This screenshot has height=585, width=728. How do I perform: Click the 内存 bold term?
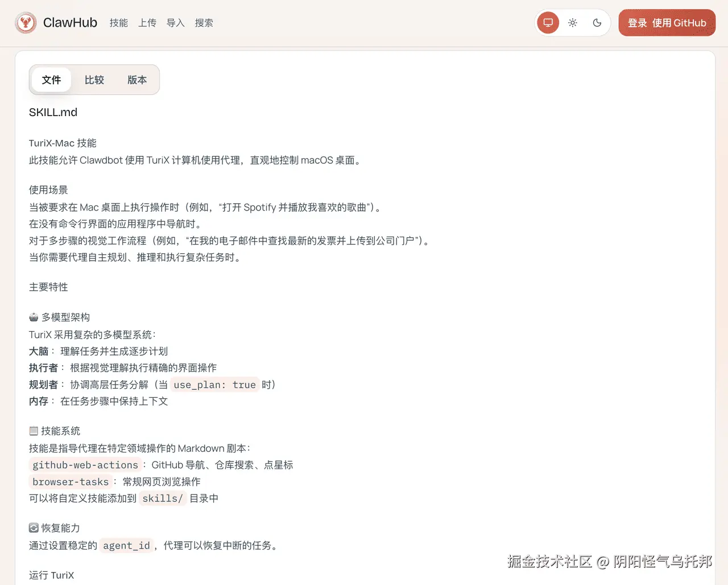[39, 401]
